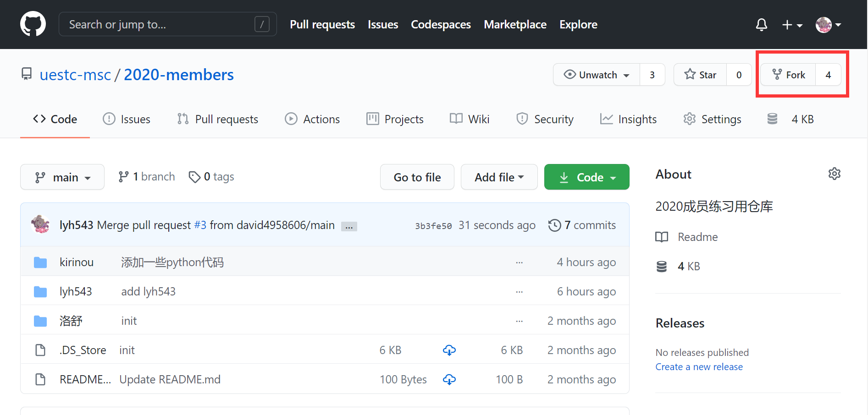The height and width of the screenshot is (415, 868).
Task: Switch to the Code tab
Action: [x=55, y=119]
